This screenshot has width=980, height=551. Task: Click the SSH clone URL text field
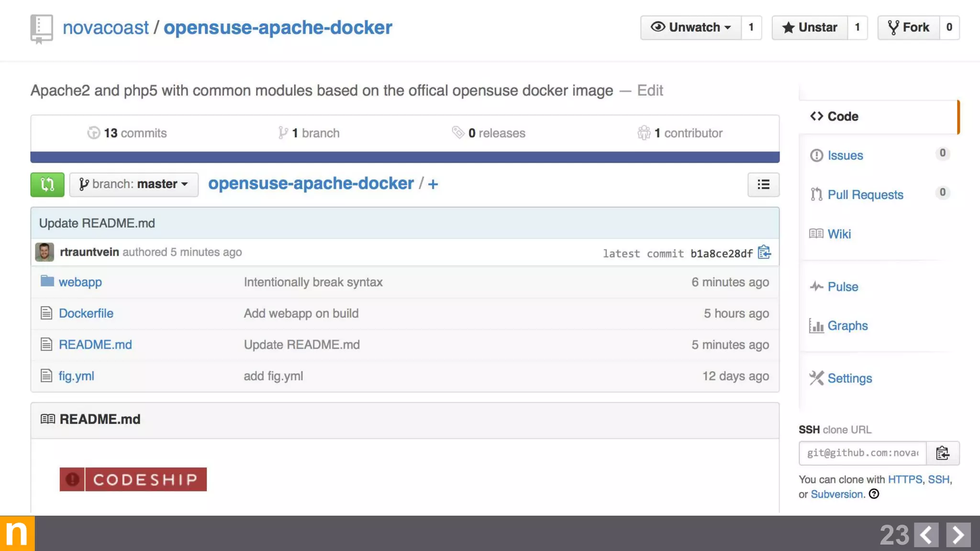[862, 453]
